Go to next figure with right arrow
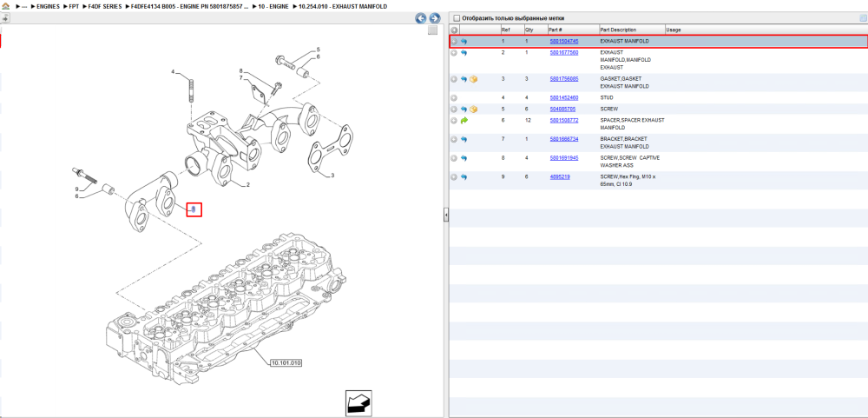The image size is (868, 418). click(435, 18)
